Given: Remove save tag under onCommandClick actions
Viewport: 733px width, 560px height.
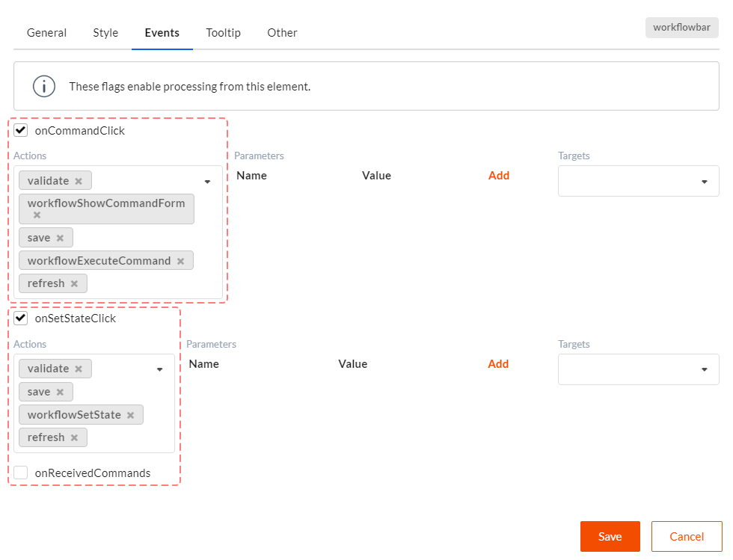Looking at the screenshot, I should [x=60, y=238].
